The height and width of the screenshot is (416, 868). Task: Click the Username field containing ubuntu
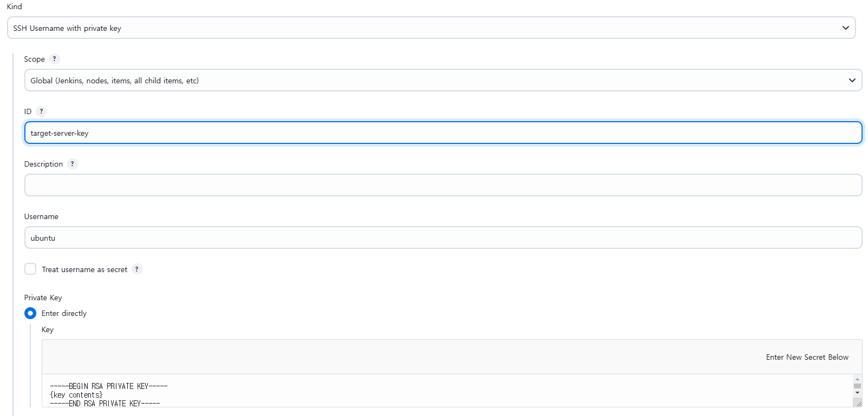tap(443, 237)
